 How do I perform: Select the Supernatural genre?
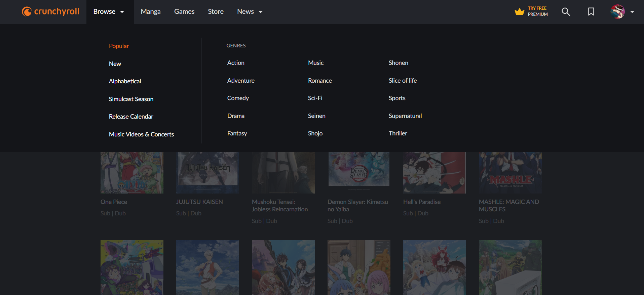tap(405, 116)
